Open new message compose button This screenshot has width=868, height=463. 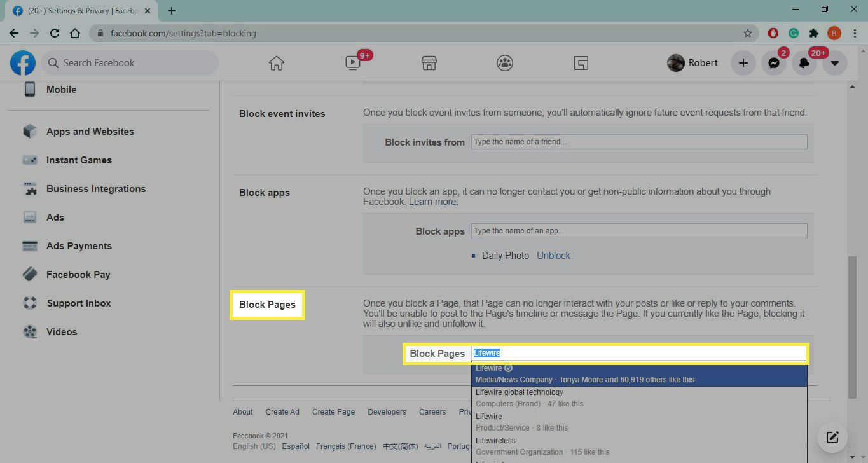point(832,437)
